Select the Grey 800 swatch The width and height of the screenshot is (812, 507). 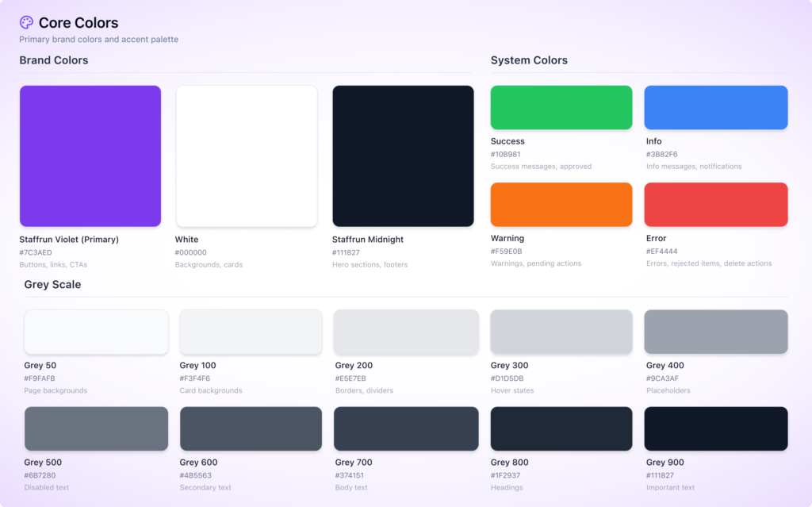click(561, 428)
